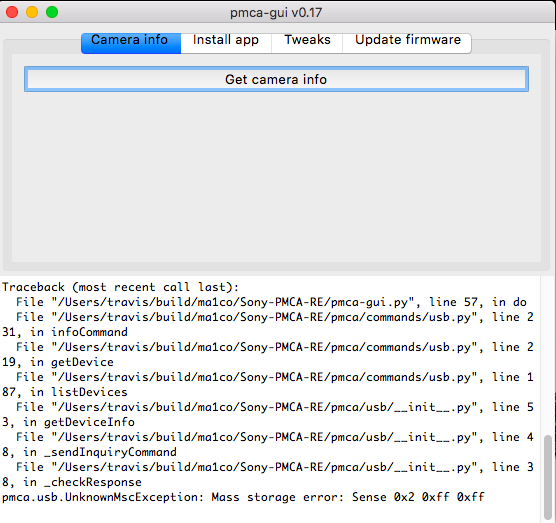Click the _checkResponse text in the log
The image size is (556, 523).
pos(93,482)
